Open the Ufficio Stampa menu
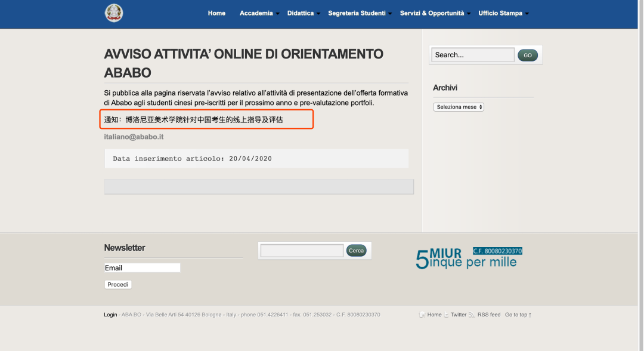Viewport: 644px width, 351px height. tap(500, 13)
